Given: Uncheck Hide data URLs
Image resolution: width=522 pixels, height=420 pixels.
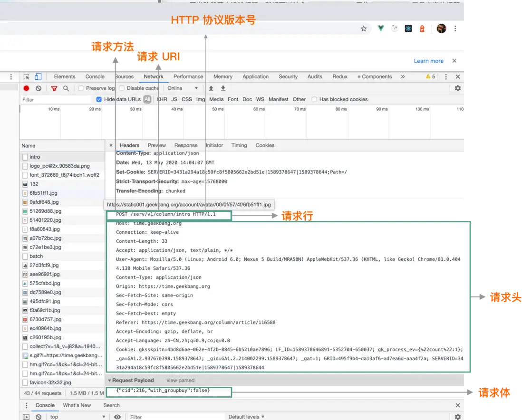Looking at the screenshot, I should click(x=99, y=99).
